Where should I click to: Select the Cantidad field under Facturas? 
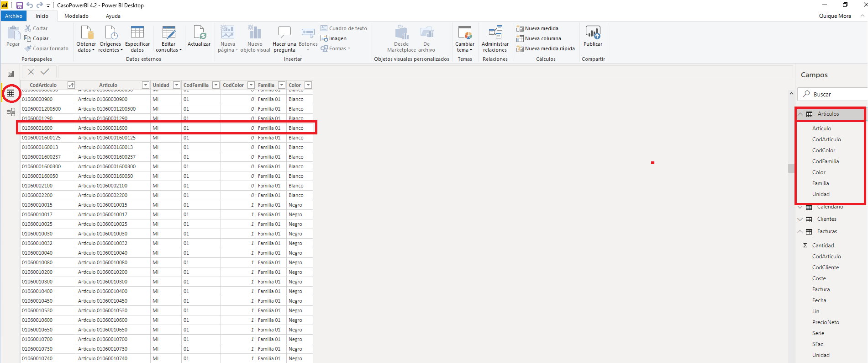click(x=823, y=246)
